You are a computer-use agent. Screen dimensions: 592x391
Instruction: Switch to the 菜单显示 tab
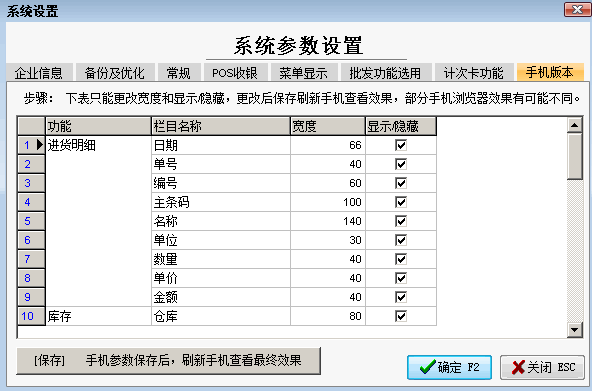304,72
